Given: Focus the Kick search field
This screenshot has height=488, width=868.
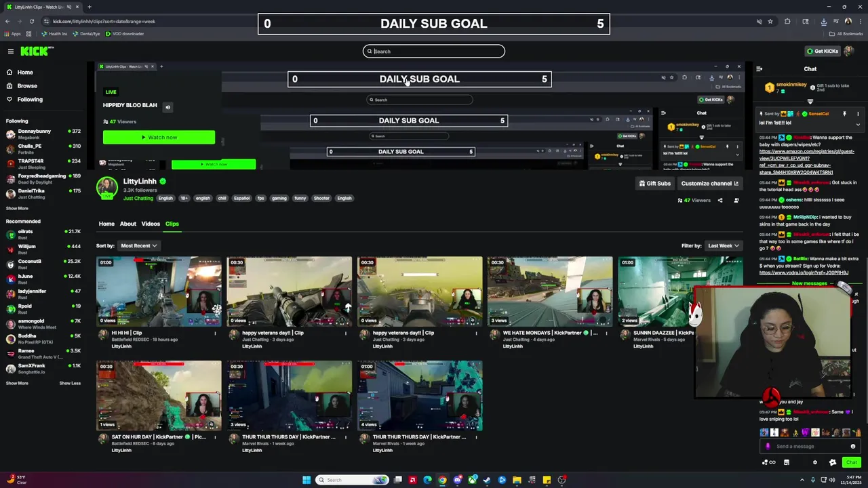Looking at the screenshot, I should [x=434, y=51].
